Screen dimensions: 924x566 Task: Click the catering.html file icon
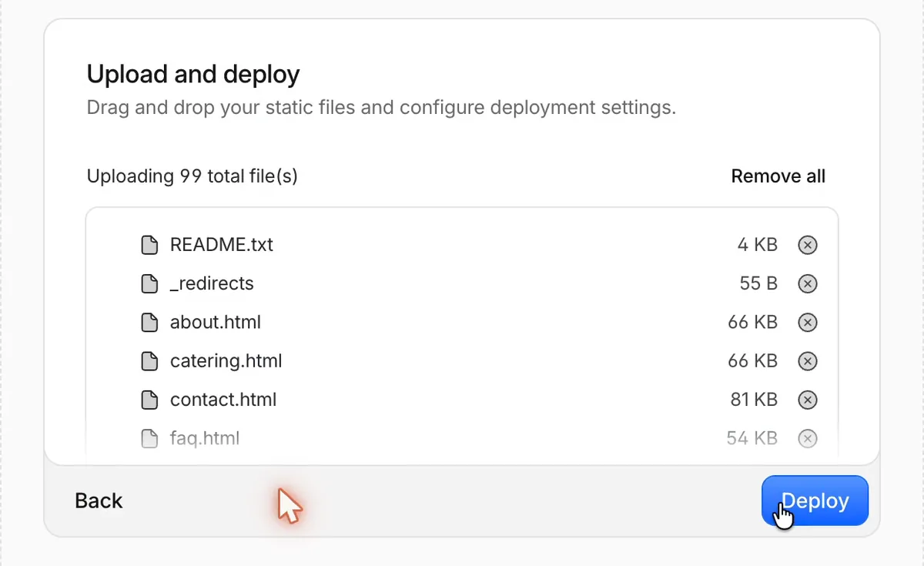coord(149,361)
